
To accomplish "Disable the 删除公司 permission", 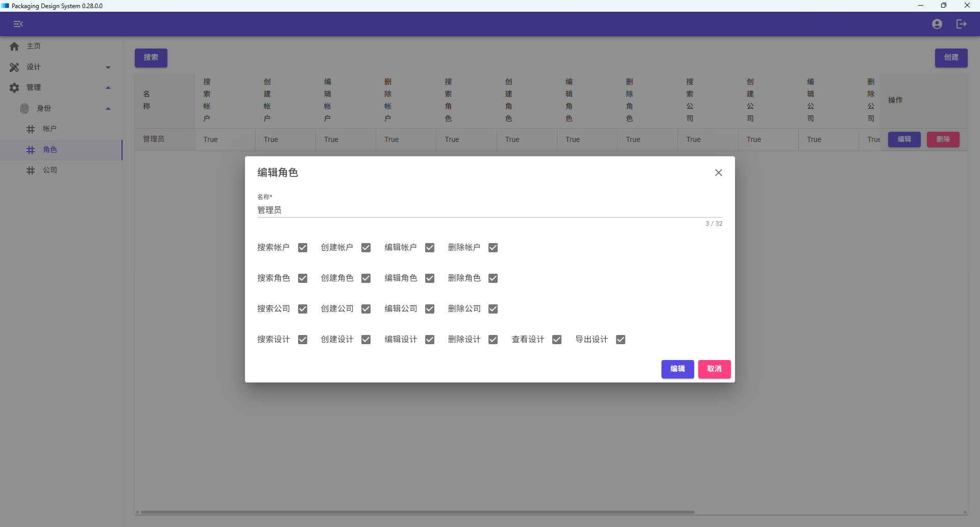I will 493,309.
